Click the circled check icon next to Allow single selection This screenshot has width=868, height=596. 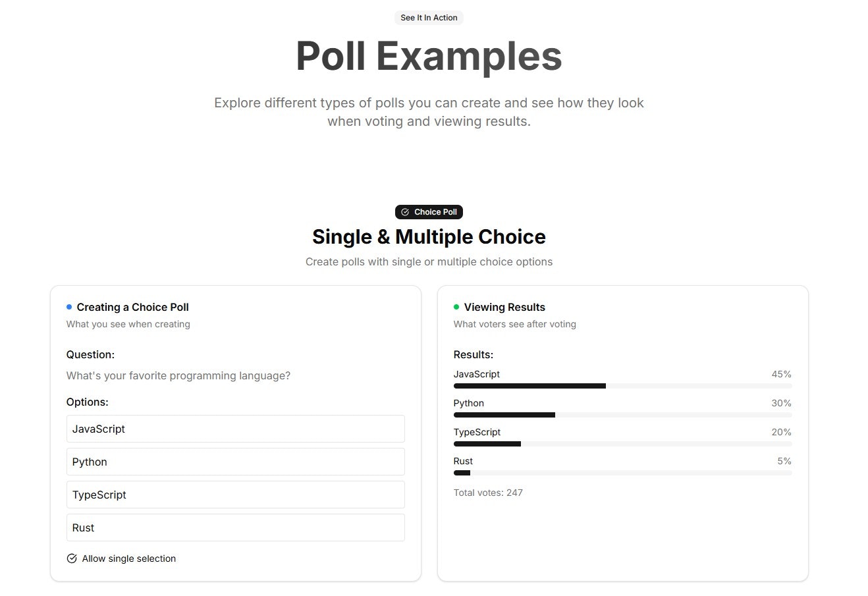pyautogui.click(x=72, y=558)
